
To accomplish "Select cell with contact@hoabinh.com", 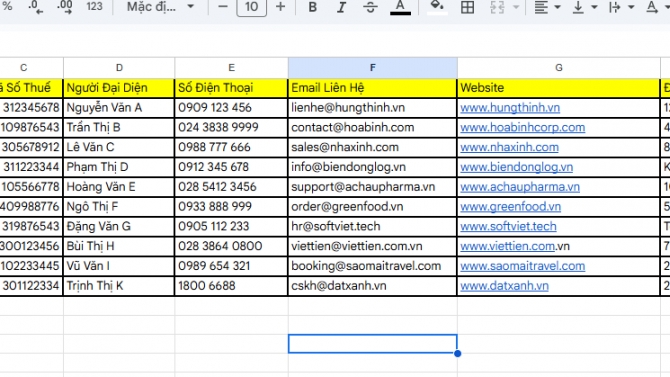I will coord(372,127).
